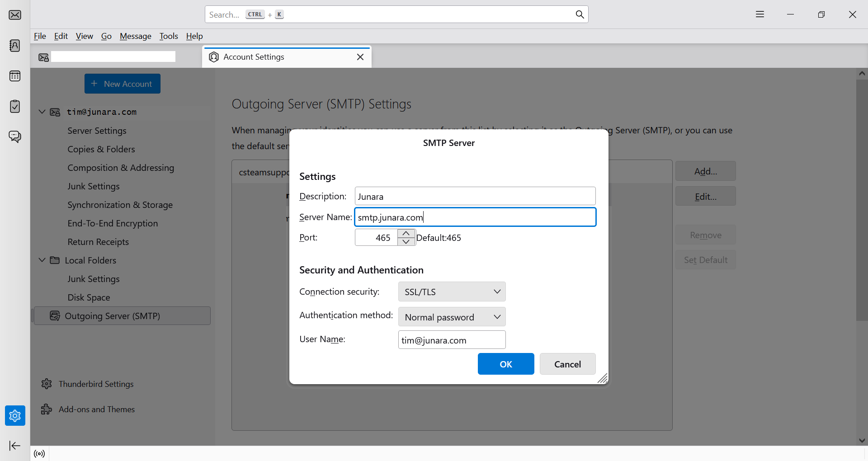Click the search magnifier icon
Image resolution: width=868 pixels, height=461 pixels.
point(580,14)
